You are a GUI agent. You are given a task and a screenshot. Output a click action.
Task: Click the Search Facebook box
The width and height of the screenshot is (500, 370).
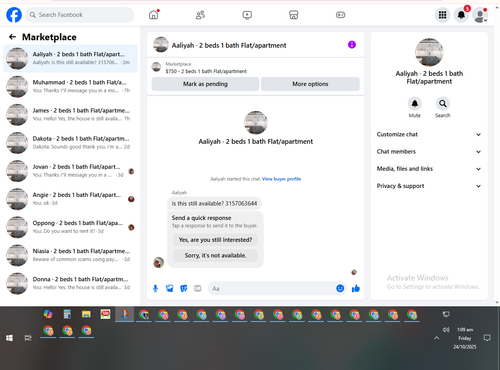[x=80, y=15]
